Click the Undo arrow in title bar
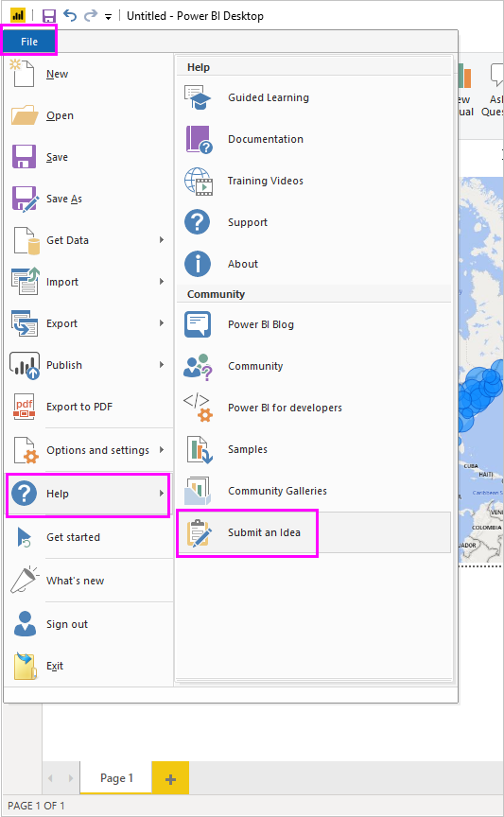 [x=70, y=16]
